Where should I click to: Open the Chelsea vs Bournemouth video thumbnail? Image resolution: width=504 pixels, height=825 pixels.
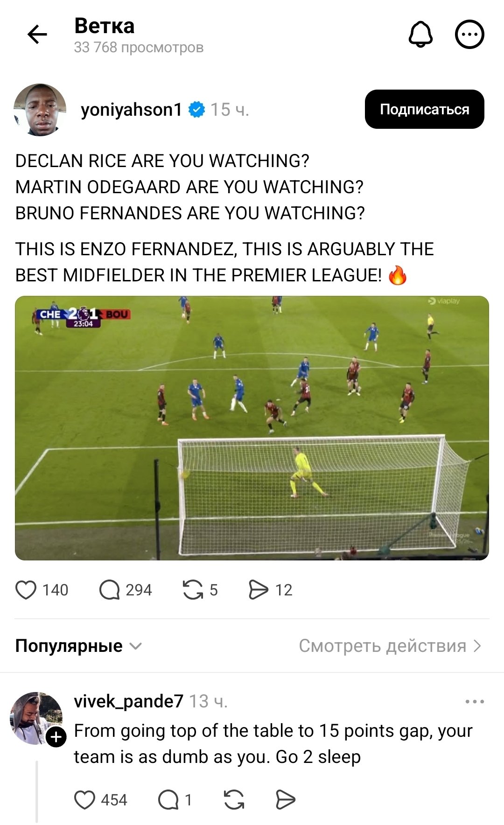(252, 428)
